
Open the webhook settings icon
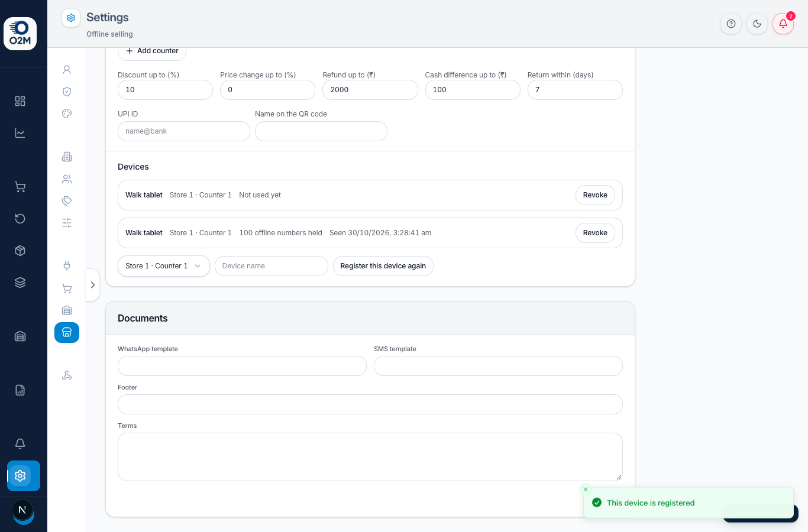[x=67, y=375]
